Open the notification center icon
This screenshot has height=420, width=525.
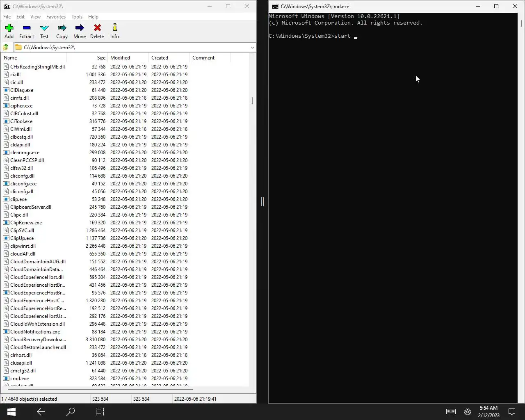(x=512, y=411)
